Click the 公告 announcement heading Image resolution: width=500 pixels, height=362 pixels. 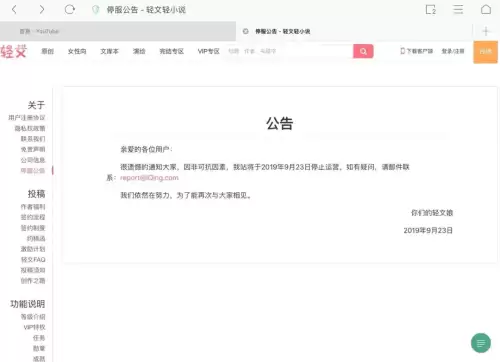click(279, 124)
